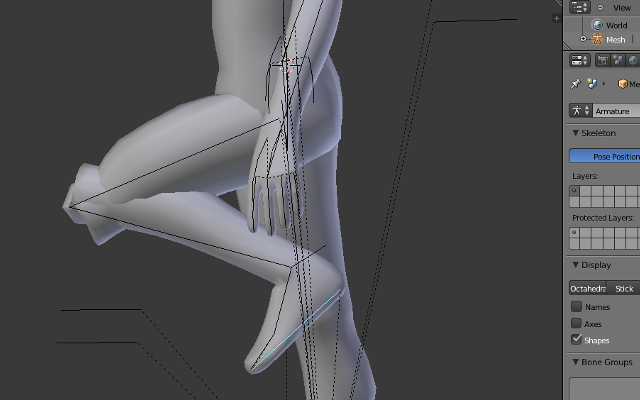The image size is (640, 400).
Task: Select the Pose Position button
Action: pos(605,157)
